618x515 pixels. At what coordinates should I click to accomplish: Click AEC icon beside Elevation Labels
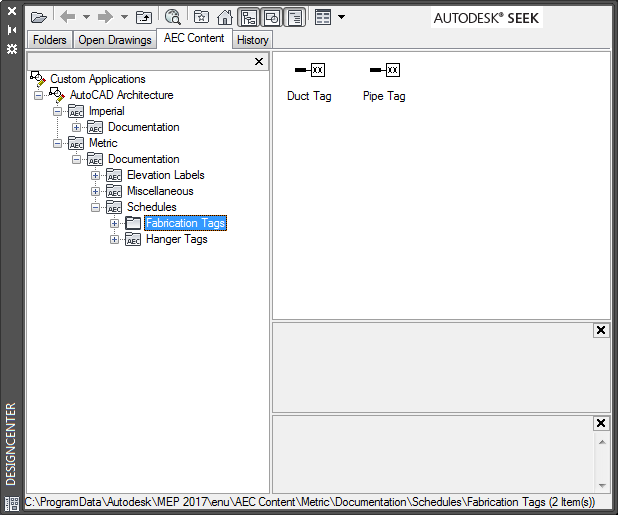pos(114,175)
